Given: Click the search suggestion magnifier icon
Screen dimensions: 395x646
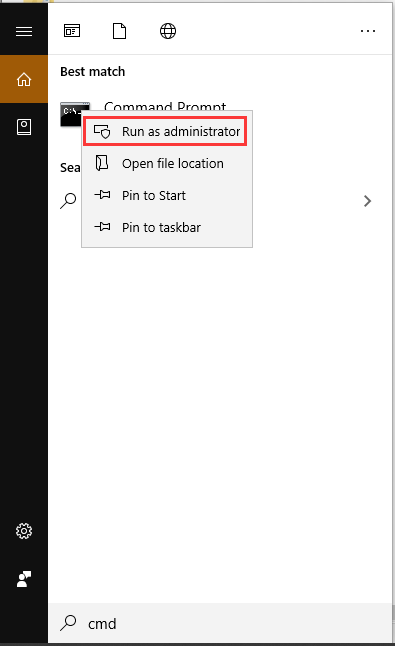Looking at the screenshot, I should 68,201.
